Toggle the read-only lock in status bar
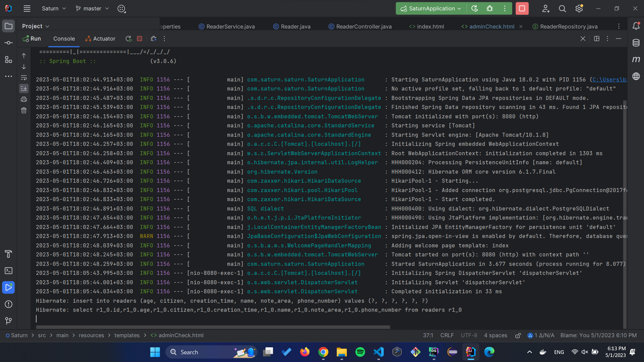Screen dimensions: 644x362 click(518, 335)
